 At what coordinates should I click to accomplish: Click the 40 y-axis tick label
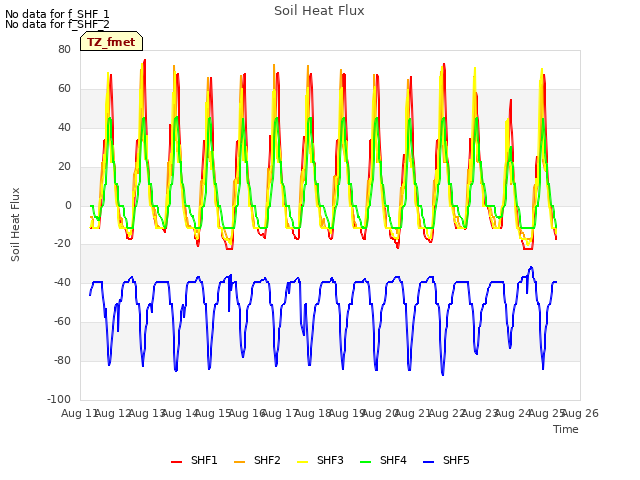point(64,127)
